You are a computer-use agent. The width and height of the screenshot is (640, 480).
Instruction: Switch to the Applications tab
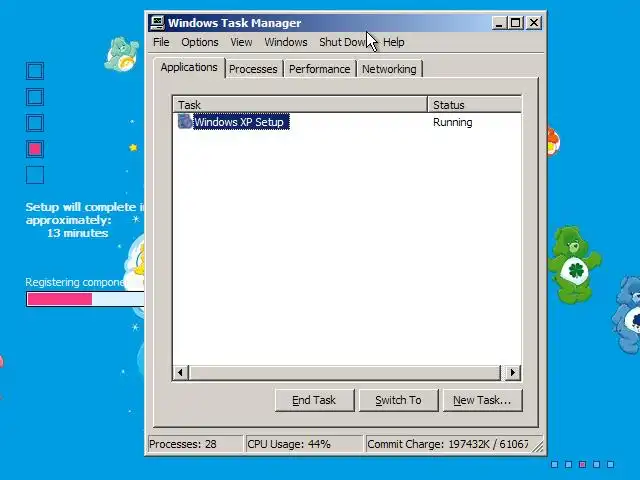pos(189,67)
